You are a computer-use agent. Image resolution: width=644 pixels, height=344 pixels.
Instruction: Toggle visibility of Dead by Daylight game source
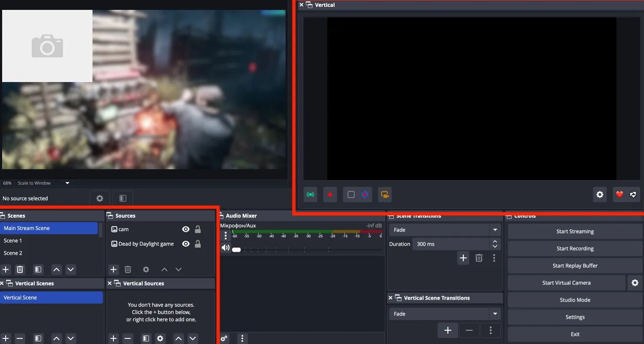[185, 244]
